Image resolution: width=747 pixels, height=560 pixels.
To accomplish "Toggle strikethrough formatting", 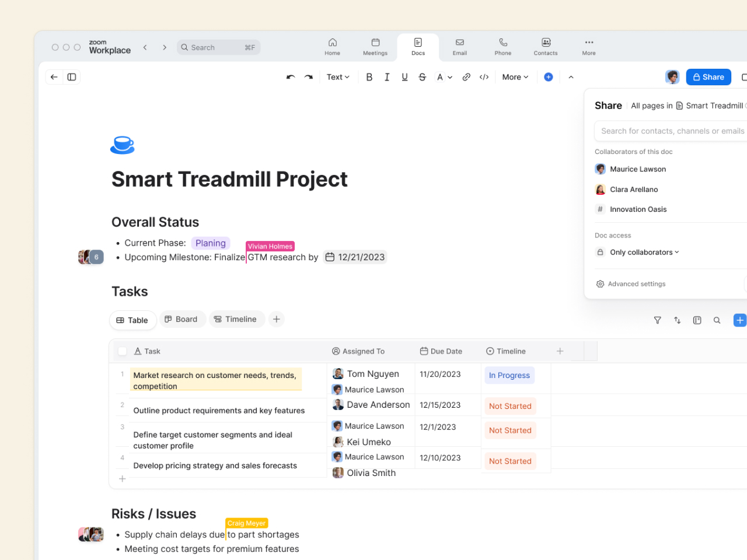I will [423, 77].
